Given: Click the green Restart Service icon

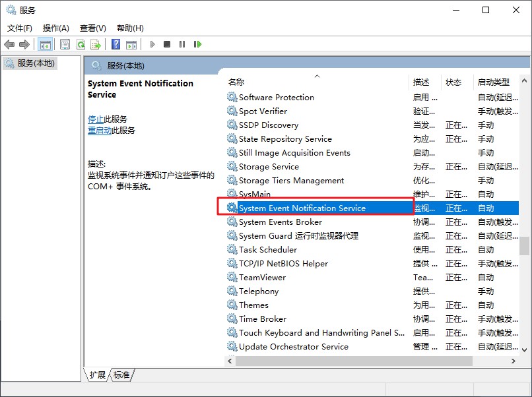Looking at the screenshot, I should pyautogui.click(x=197, y=44).
